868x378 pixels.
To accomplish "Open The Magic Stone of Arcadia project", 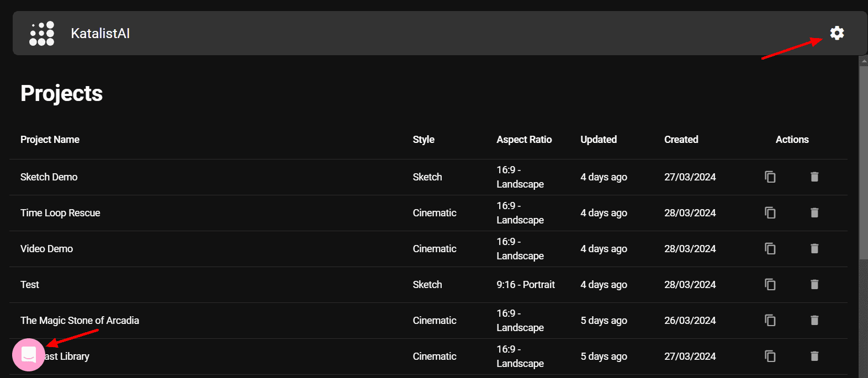I will click(x=80, y=321).
